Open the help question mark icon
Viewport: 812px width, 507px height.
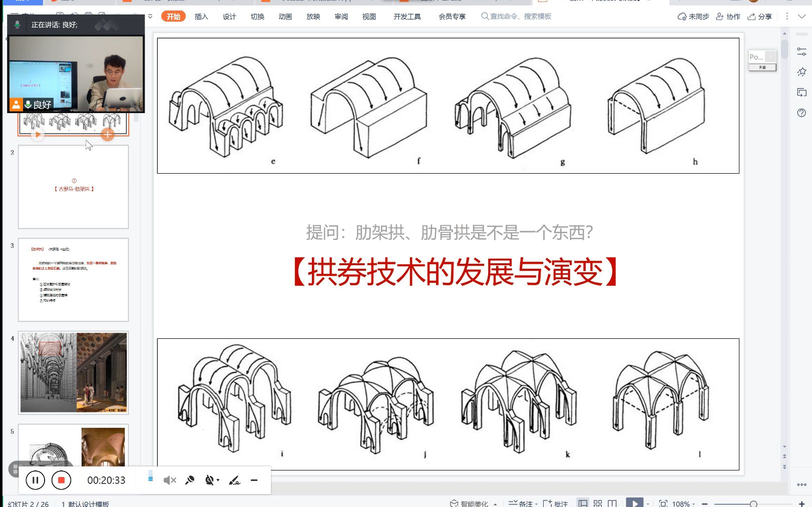[x=801, y=113]
